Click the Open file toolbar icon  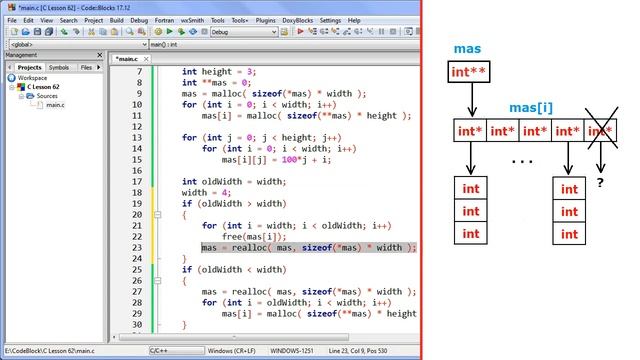coord(26,31)
